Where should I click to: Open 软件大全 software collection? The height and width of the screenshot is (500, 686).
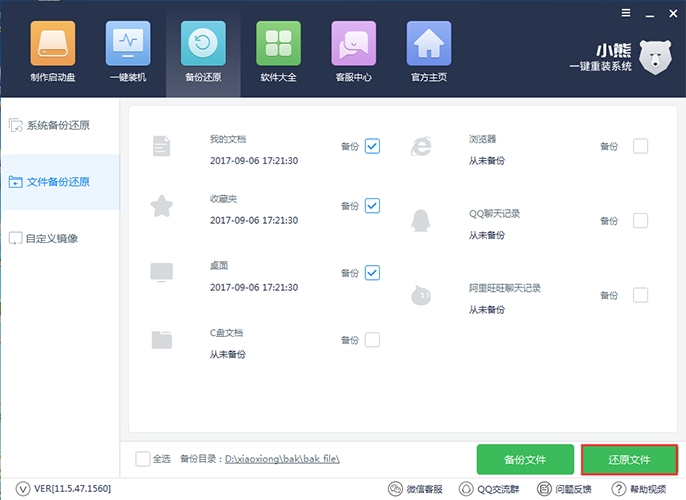[x=278, y=52]
